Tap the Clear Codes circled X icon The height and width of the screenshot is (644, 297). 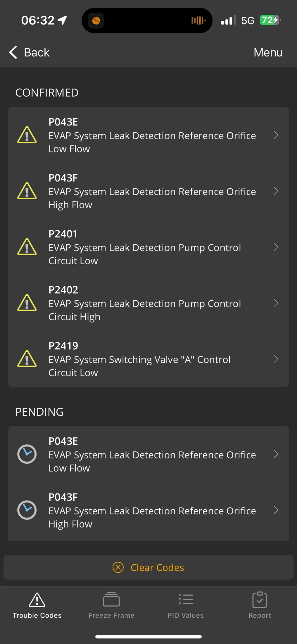pyautogui.click(x=118, y=567)
